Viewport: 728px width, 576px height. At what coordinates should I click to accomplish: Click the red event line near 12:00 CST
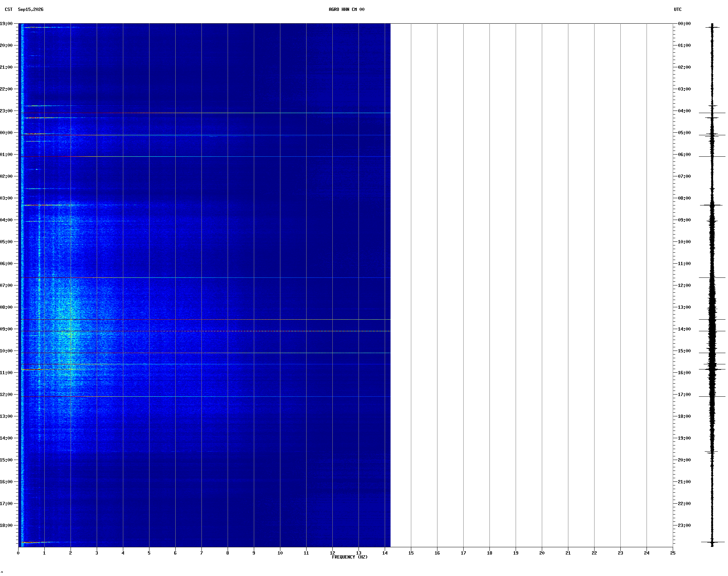coord(205,396)
